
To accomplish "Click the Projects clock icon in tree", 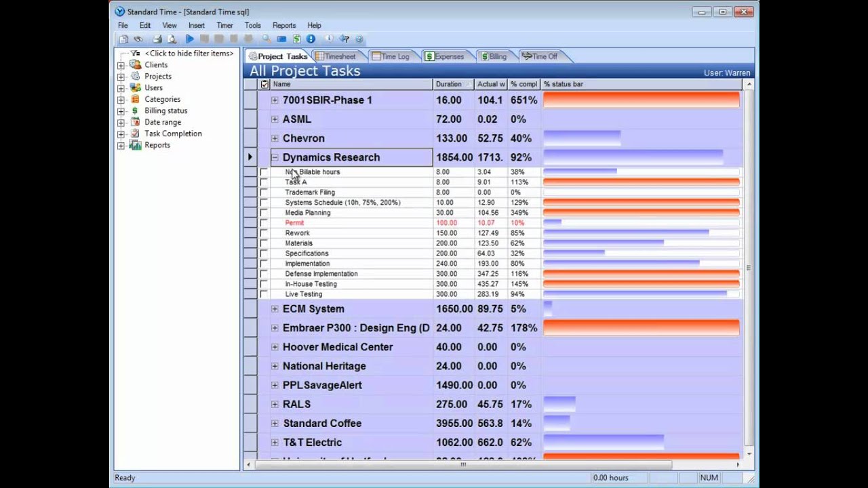I will 136,76.
